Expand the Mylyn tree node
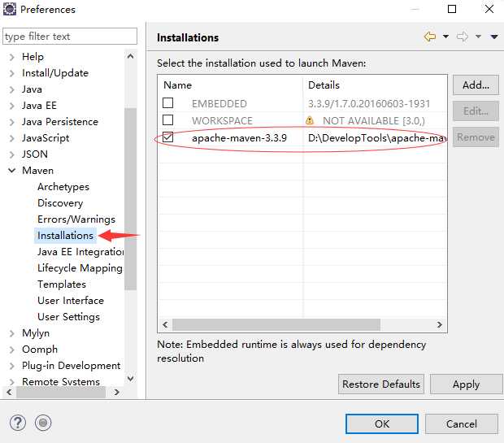Screen dimensions: 504x443 (11, 333)
